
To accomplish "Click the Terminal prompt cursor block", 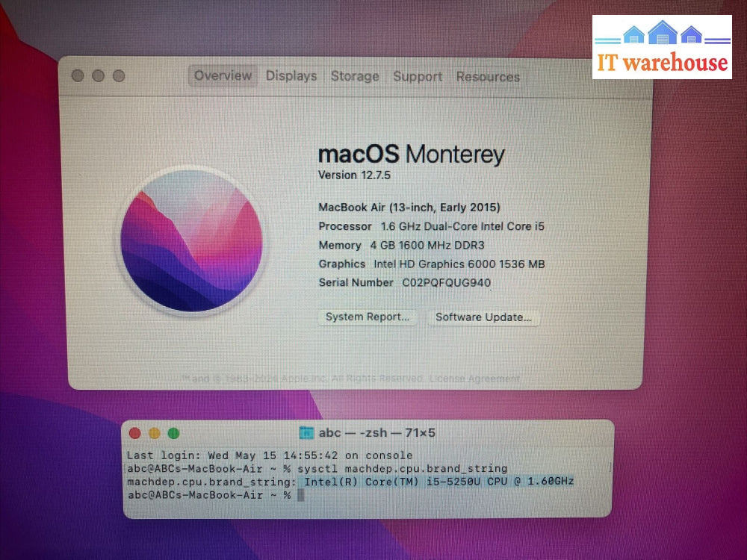I will (x=300, y=495).
